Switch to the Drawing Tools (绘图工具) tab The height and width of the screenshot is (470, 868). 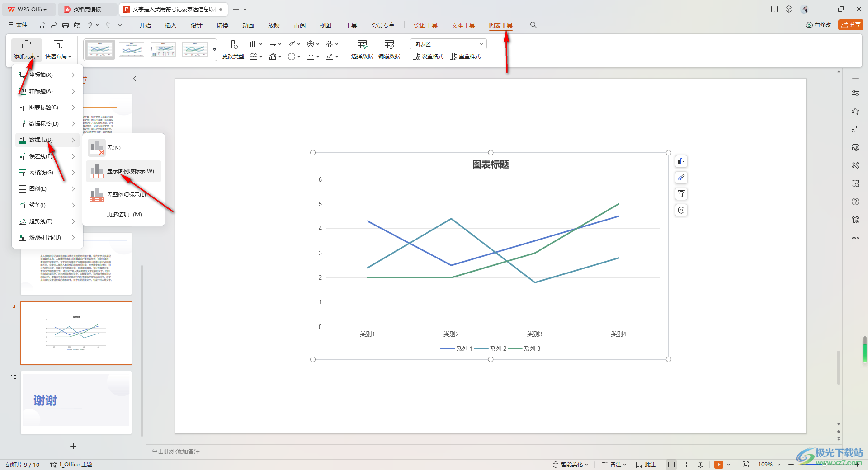[x=425, y=25]
